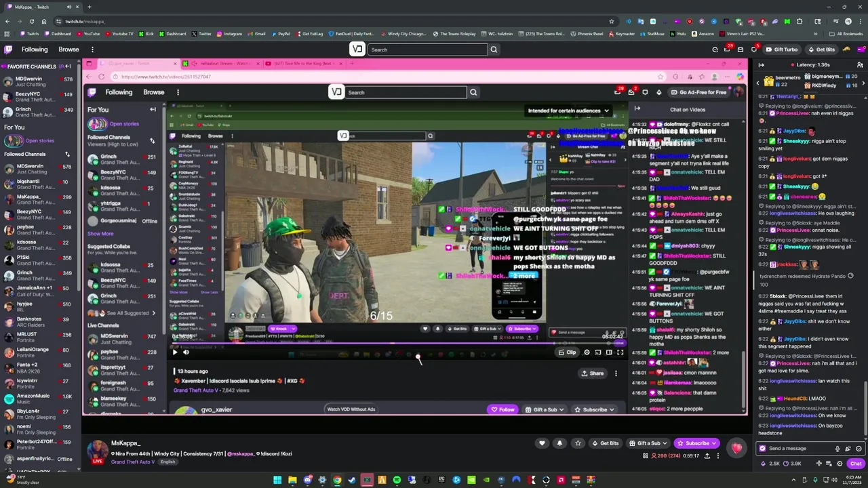Viewport: 868px width, 488px height.
Task: Open chat settings gear icon
Action: coord(840,464)
